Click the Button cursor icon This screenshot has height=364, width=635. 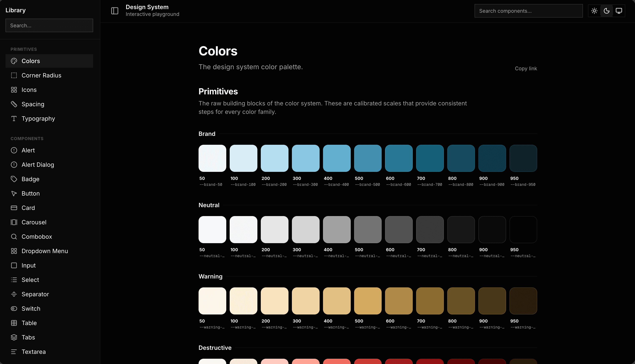coord(14,193)
